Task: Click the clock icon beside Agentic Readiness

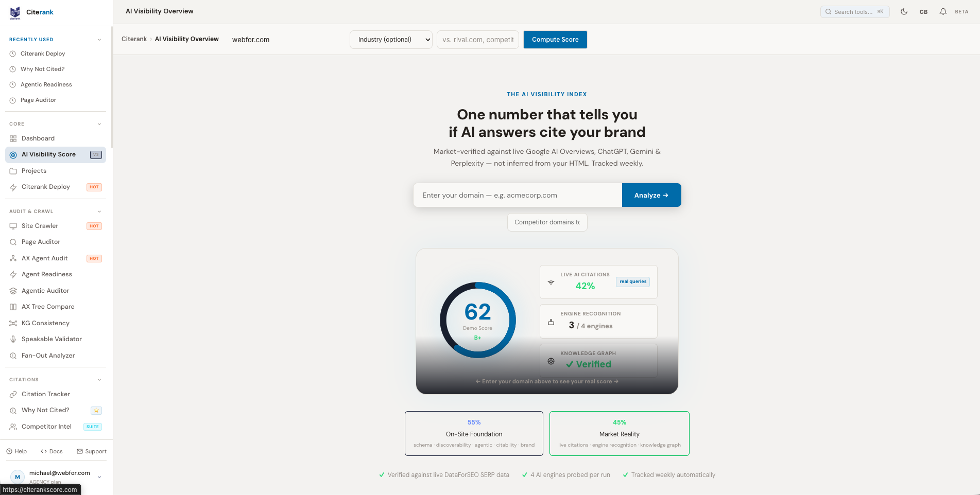Action: 13,84
